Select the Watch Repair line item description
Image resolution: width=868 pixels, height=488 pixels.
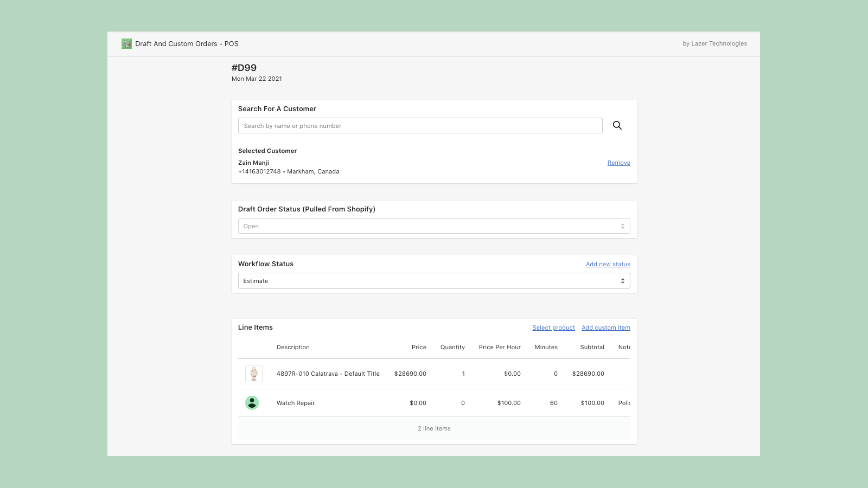point(296,403)
